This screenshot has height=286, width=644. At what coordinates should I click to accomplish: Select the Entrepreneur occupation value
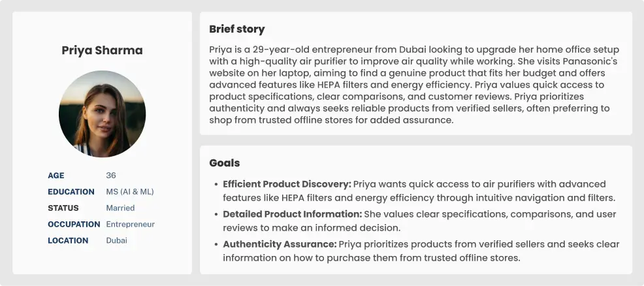131,225
